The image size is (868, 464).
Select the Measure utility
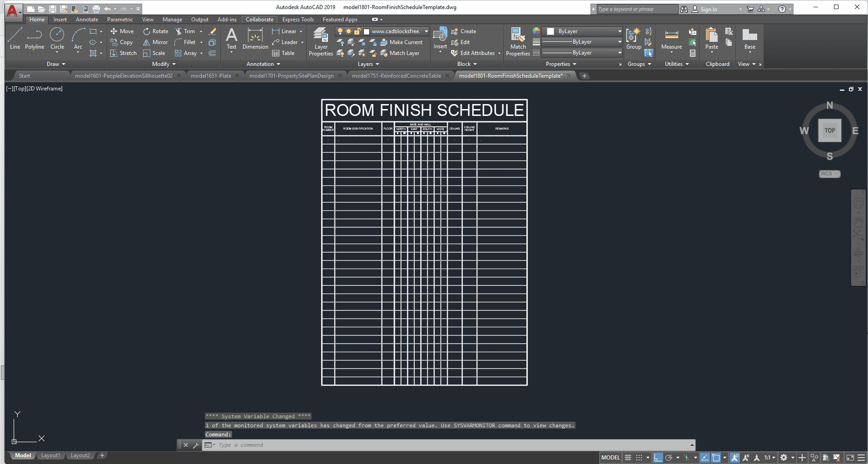(x=671, y=39)
